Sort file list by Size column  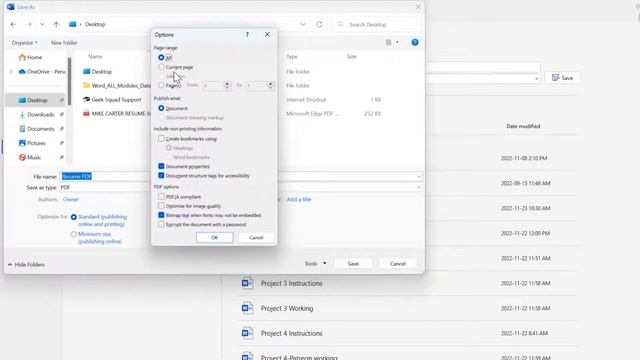click(x=351, y=57)
